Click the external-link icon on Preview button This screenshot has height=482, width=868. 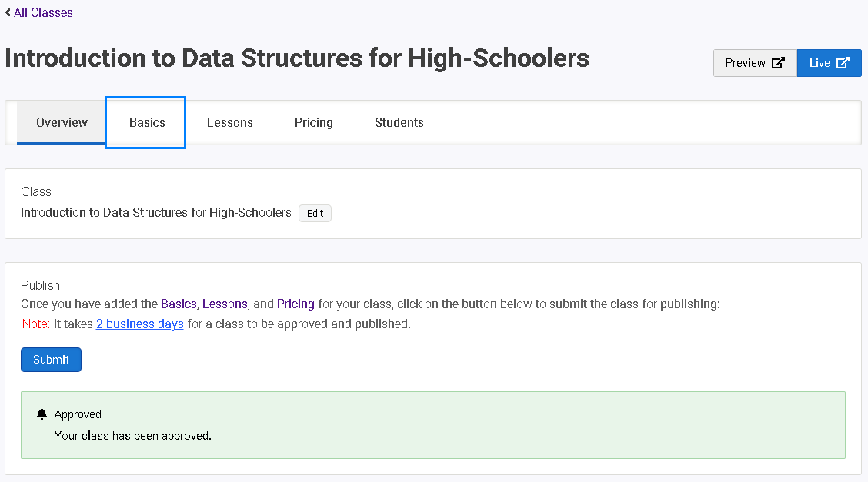(778, 63)
